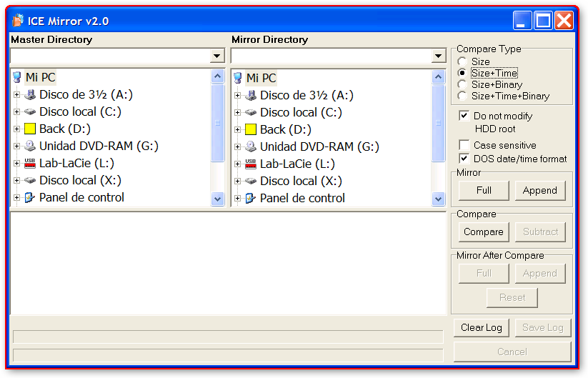Image resolution: width=588 pixels, height=378 pixels.
Task: Click Panel de control icon in Master tree
Action: pos(30,197)
